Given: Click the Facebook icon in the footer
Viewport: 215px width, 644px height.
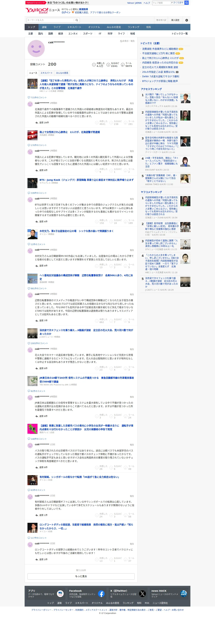Looking at the screenshot, I should [x=101, y=594].
